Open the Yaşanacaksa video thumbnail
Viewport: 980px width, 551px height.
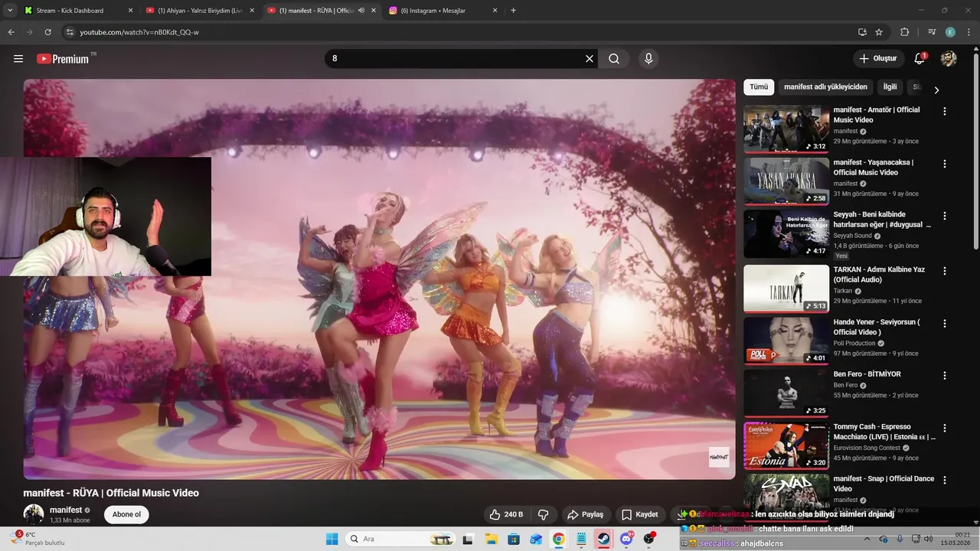coord(786,181)
